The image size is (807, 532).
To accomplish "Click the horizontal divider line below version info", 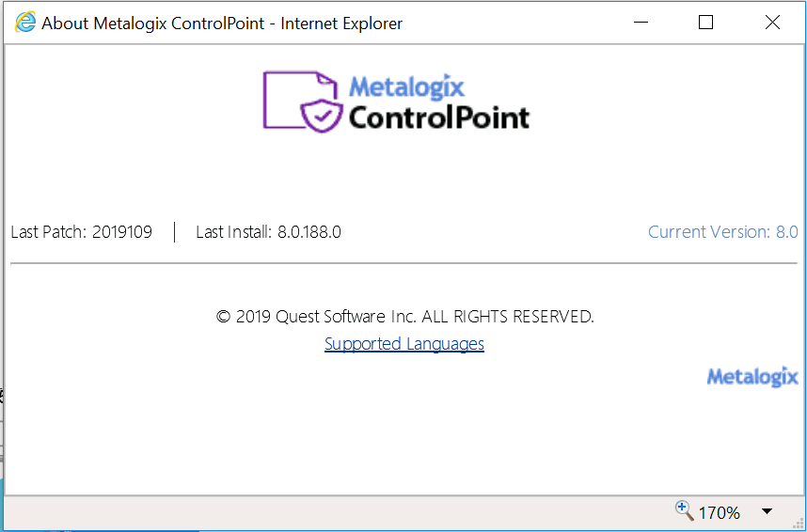I will coord(403,264).
